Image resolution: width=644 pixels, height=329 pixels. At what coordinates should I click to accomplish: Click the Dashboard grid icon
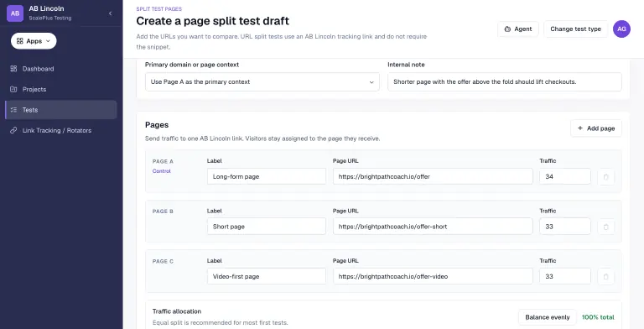point(13,69)
